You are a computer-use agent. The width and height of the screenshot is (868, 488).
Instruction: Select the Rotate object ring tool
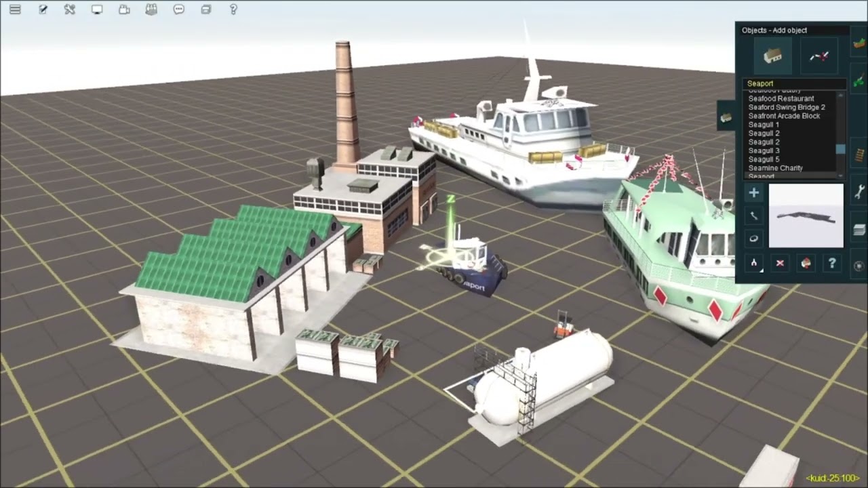[753, 239]
